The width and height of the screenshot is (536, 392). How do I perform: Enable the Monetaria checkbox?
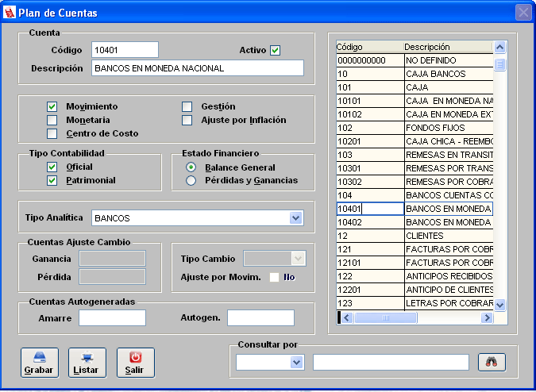(x=52, y=120)
